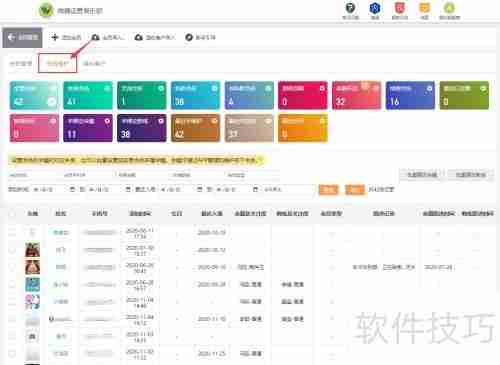Select the tab outlined in red
Viewport: 500px width, 365px height.
[x=57, y=63]
